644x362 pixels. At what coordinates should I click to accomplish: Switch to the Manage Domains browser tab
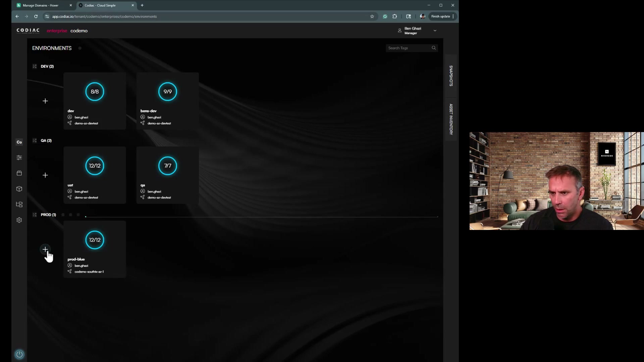click(x=40, y=5)
